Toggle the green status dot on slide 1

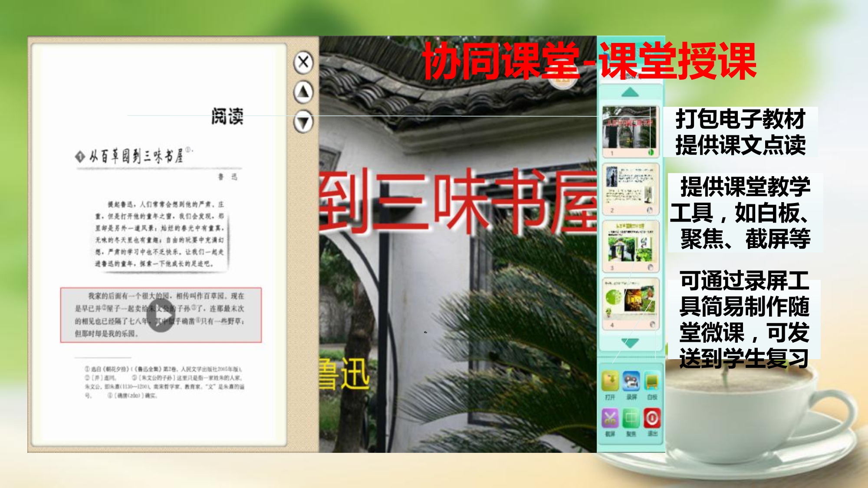coord(651,152)
